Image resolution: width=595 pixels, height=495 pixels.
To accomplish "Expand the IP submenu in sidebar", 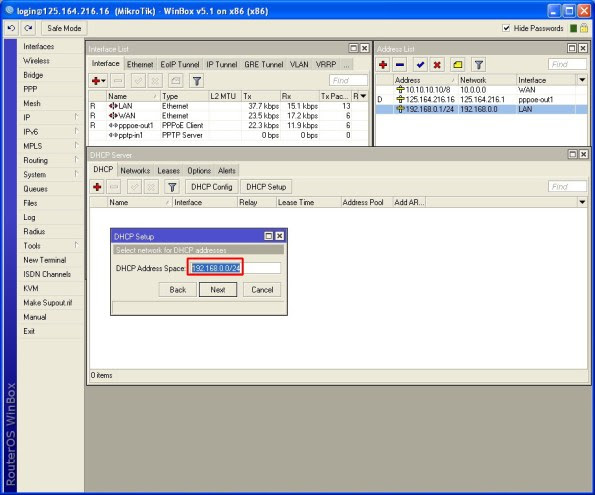I will [x=77, y=117].
